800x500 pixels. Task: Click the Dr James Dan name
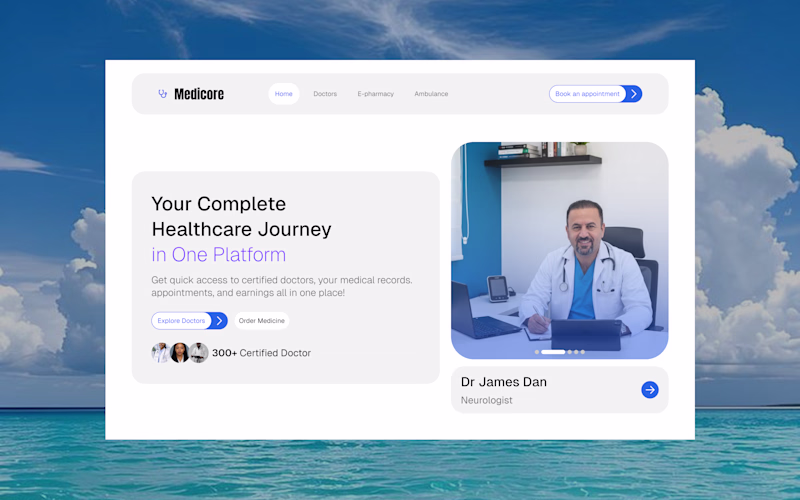pyautogui.click(x=504, y=382)
